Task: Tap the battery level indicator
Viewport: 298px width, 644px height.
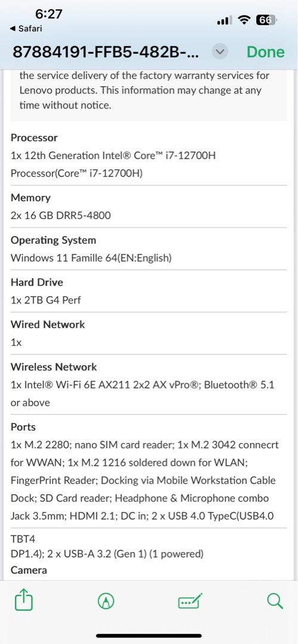Action: (266, 20)
